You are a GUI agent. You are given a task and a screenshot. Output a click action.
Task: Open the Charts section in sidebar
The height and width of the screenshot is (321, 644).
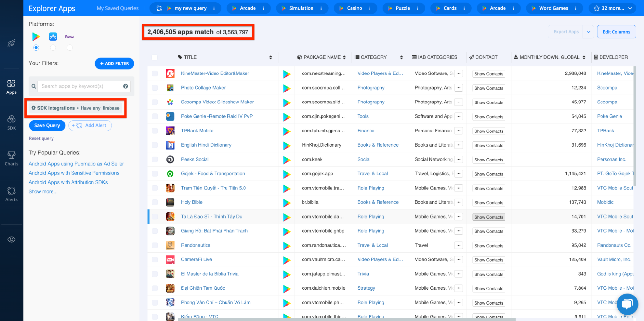click(x=12, y=158)
